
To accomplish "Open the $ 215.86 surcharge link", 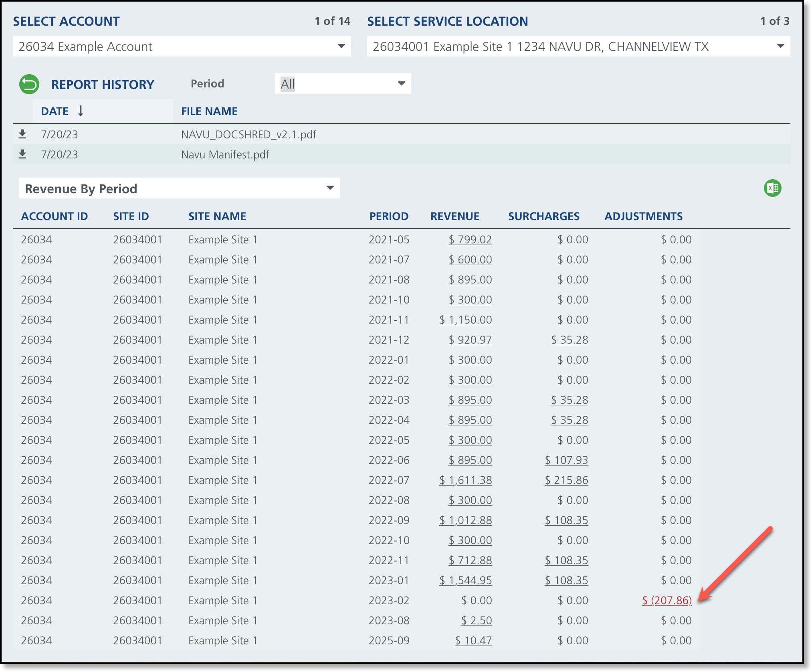I will [566, 480].
